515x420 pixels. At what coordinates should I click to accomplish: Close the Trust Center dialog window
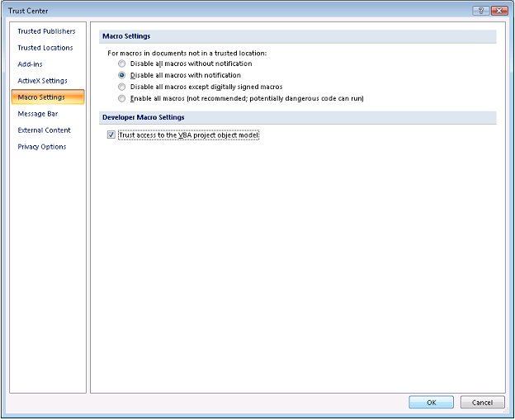pos(498,10)
